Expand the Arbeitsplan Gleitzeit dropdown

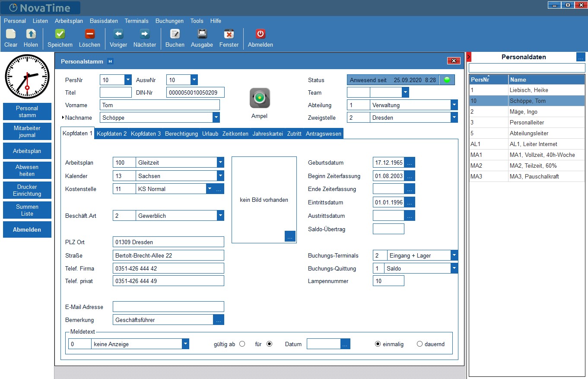tap(220, 162)
